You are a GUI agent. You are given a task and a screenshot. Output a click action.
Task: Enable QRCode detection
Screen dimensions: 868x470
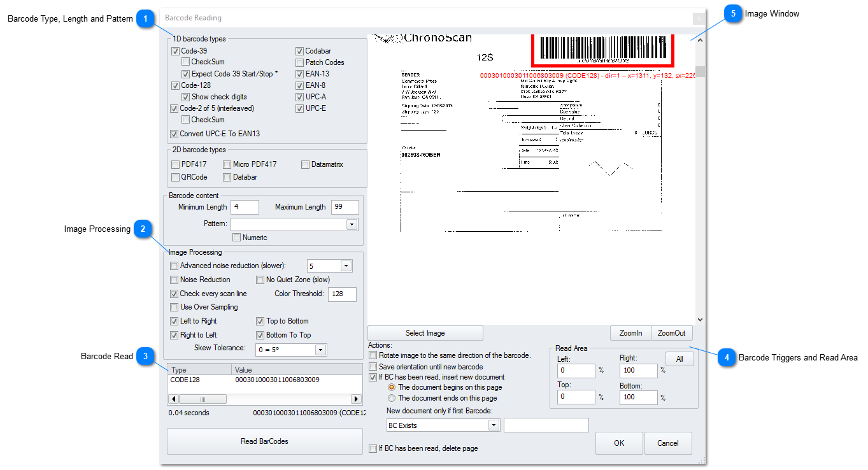coord(175,177)
